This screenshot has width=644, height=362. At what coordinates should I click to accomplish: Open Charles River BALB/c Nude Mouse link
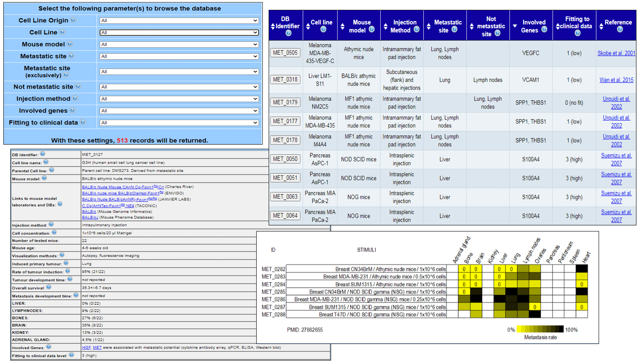pos(123,187)
